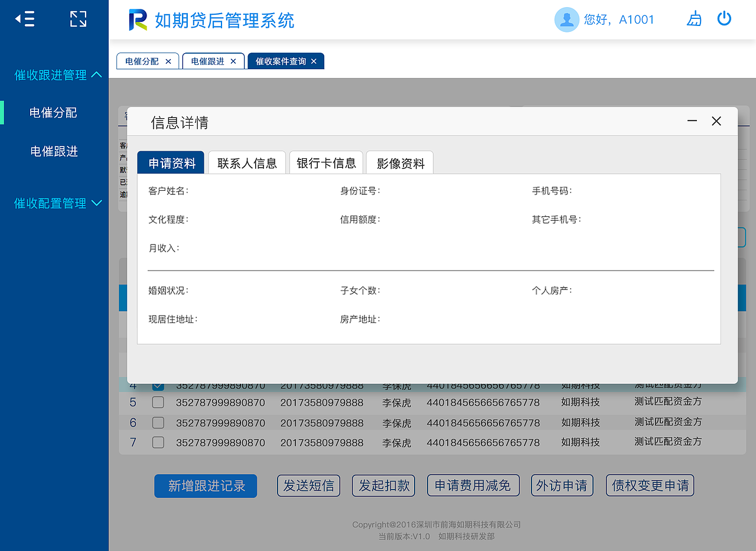Click the 新增跟进记录 button
The height and width of the screenshot is (551, 756).
click(x=205, y=485)
